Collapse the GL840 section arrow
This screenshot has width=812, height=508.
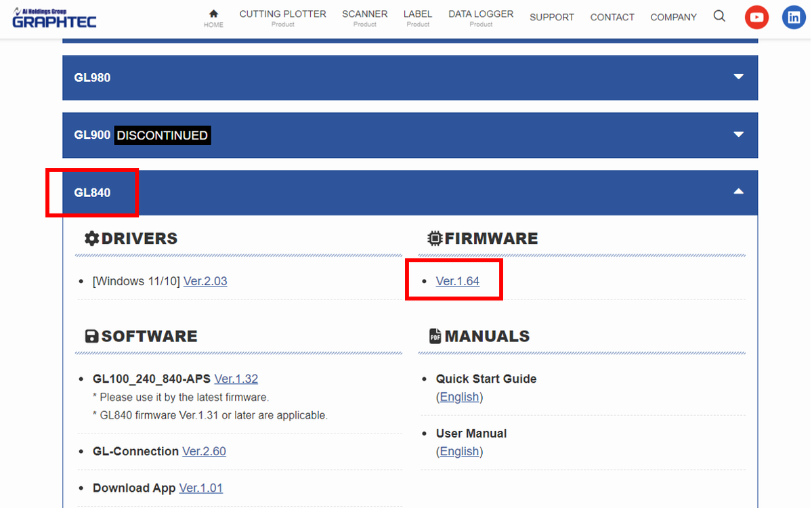tap(738, 192)
